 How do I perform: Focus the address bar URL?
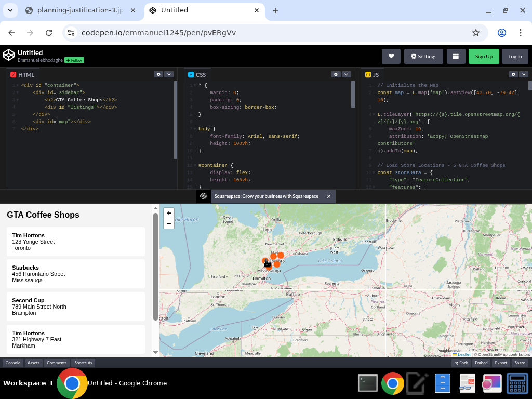click(x=158, y=33)
